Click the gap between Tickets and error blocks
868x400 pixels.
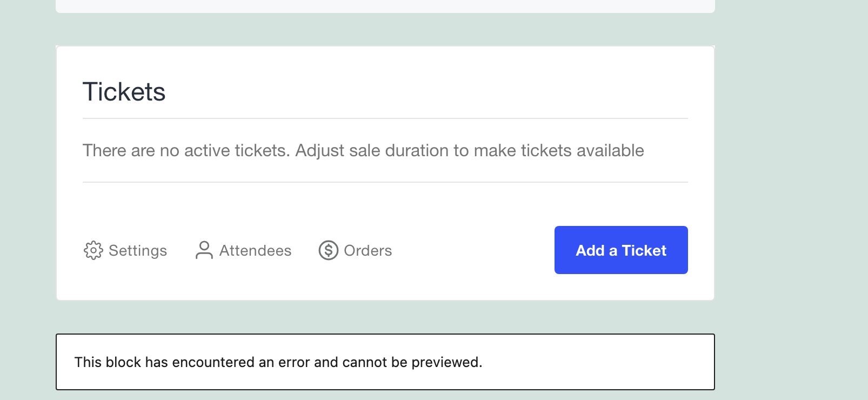tap(385, 317)
